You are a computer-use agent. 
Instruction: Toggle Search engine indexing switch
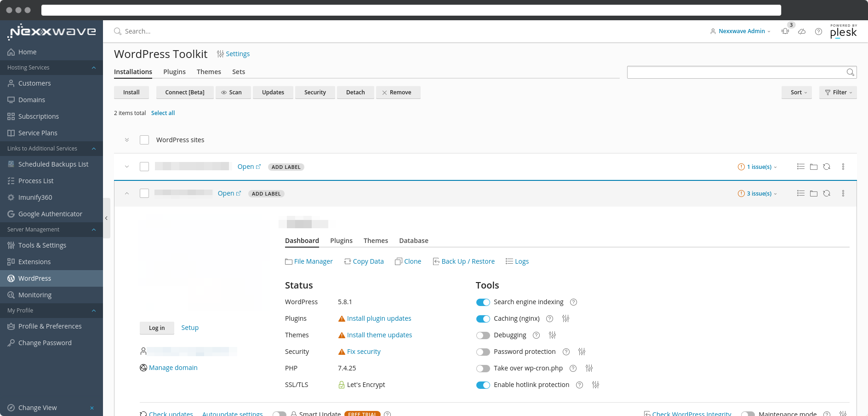point(483,302)
